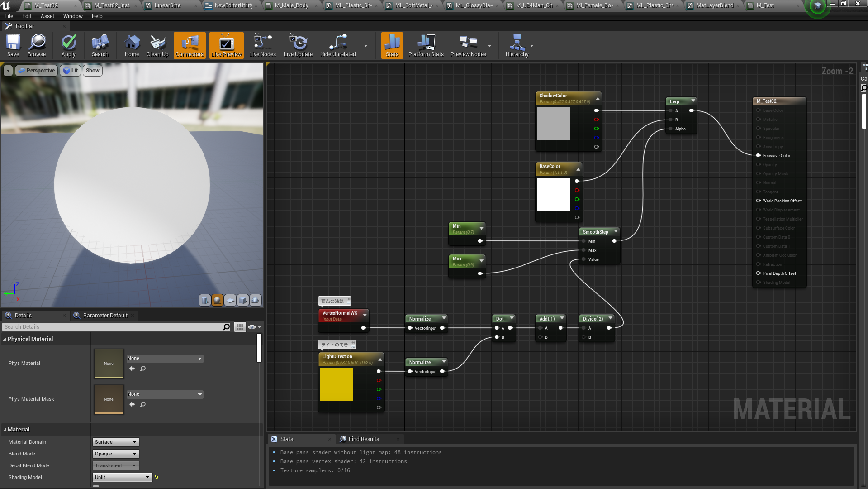Click the Search Details input field
The image size is (868, 489).
pos(113,327)
